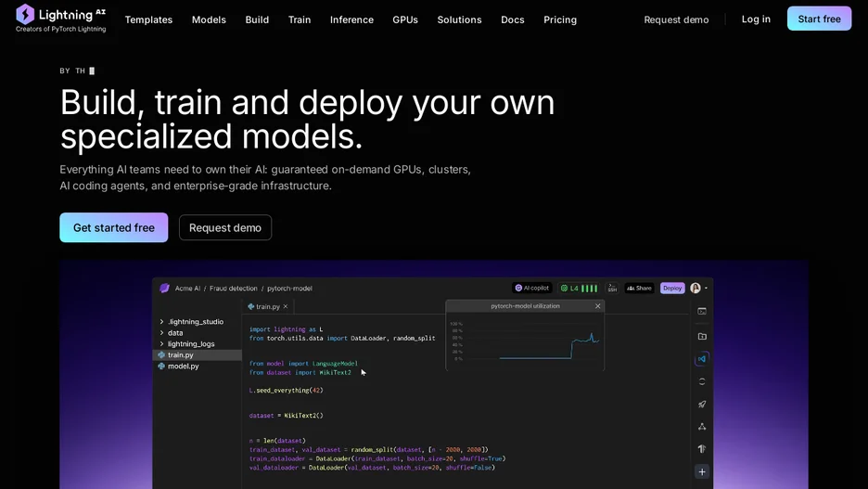Click Creators of PyTorch Lightning tagline
Image resolution: width=868 pixels, height=489 pixels.
tap(61, 30)
